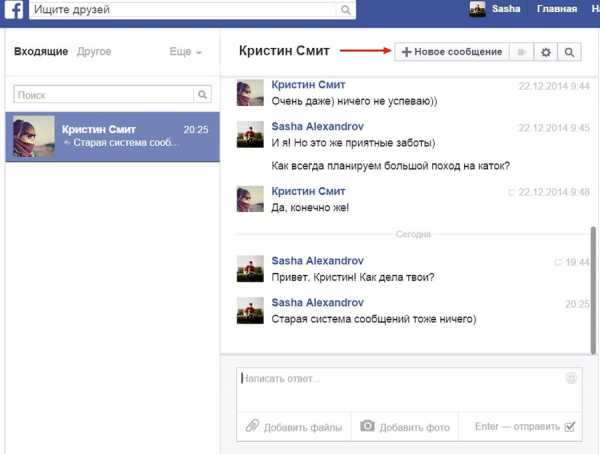
Task: Click the '20:25' timestamp in conversation list
Action: [x=196, y=129]
